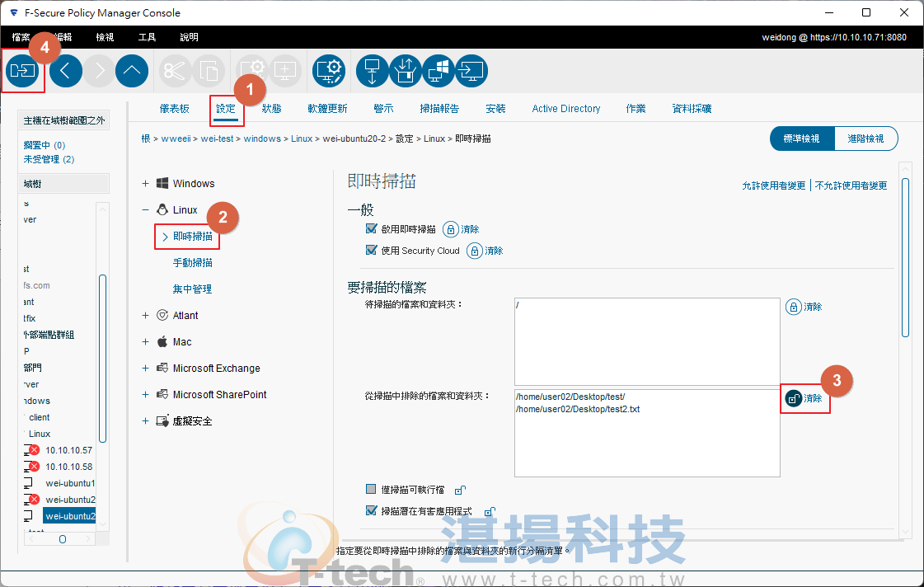The image size is (924, 587).
Task: Click the settings panel vertical scrollbar
Action: (x=905, y=256)
